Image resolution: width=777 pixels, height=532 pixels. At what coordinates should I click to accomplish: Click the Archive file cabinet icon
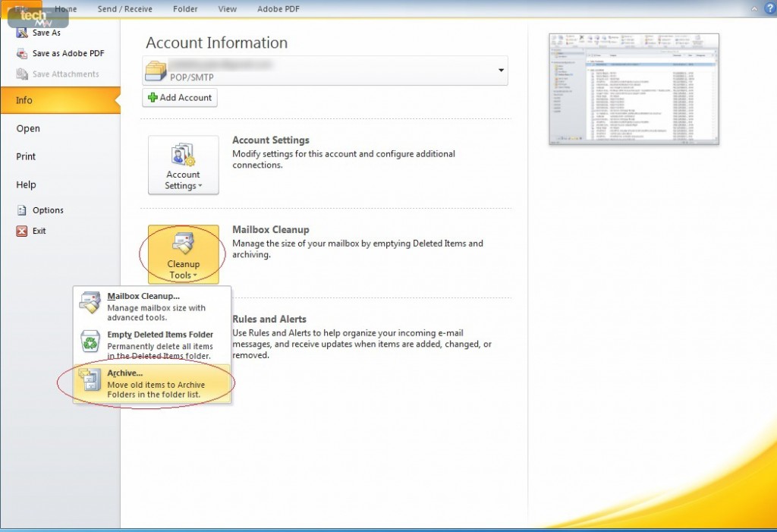pos(90,379)
